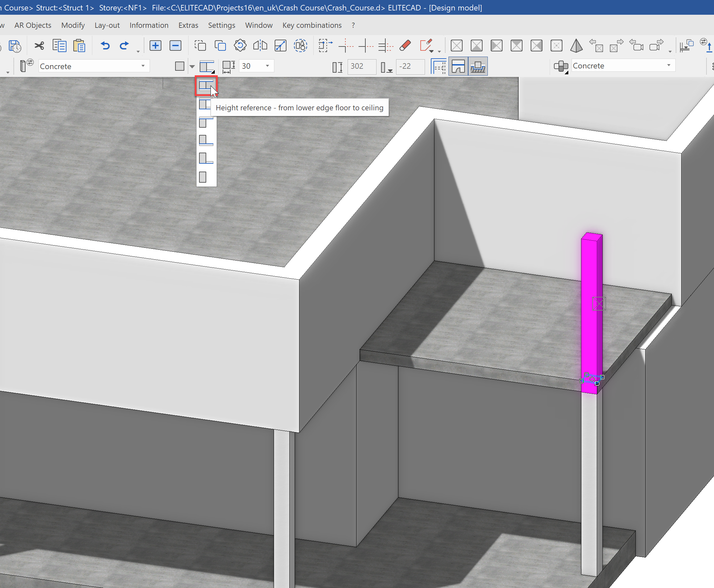Click the blue minus button
This screenshot has height=588, width=714.
tap(175, 46)
